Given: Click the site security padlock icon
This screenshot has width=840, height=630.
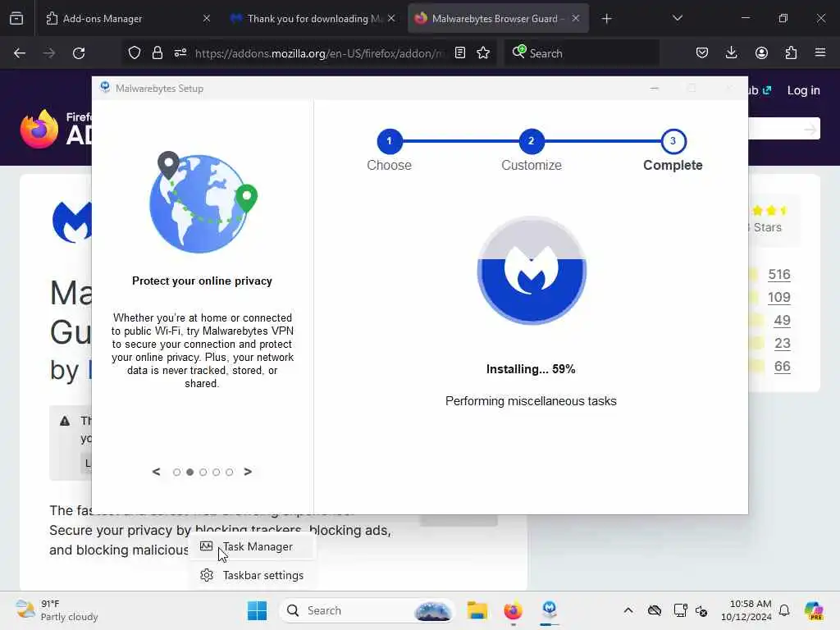Looking at the screenshot, I should [x=157, y=53].
